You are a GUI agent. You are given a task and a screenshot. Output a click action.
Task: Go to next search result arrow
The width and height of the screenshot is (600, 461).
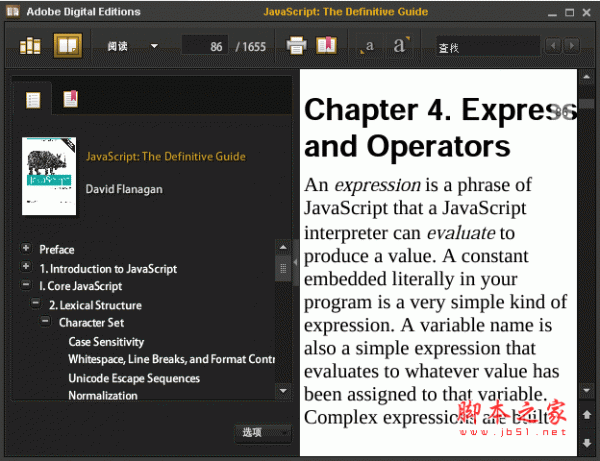(572, 46)
